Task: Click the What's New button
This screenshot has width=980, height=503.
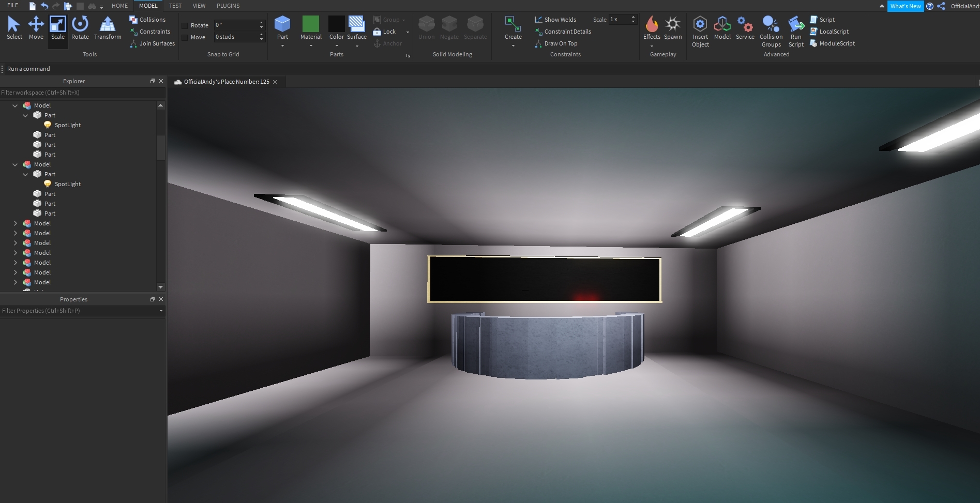Action: click(x=905, y=6)
